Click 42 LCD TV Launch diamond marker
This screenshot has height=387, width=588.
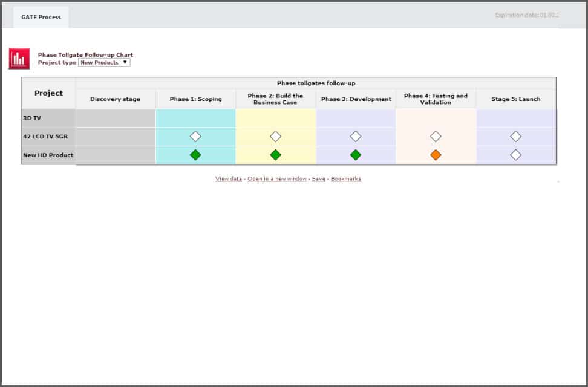(x=515, y=137)
